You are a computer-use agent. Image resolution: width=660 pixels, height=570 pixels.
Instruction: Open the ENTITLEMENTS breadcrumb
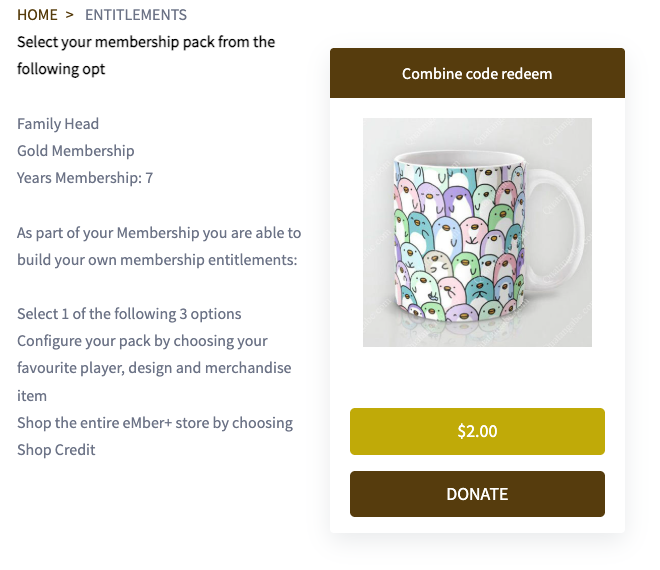click(x=135, y=15)
